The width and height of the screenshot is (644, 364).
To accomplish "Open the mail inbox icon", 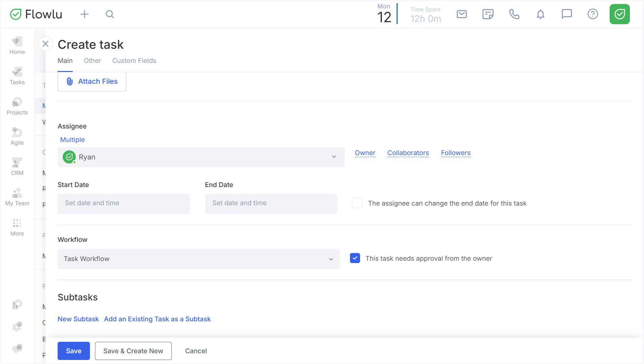I will click(x=461, y=14).
